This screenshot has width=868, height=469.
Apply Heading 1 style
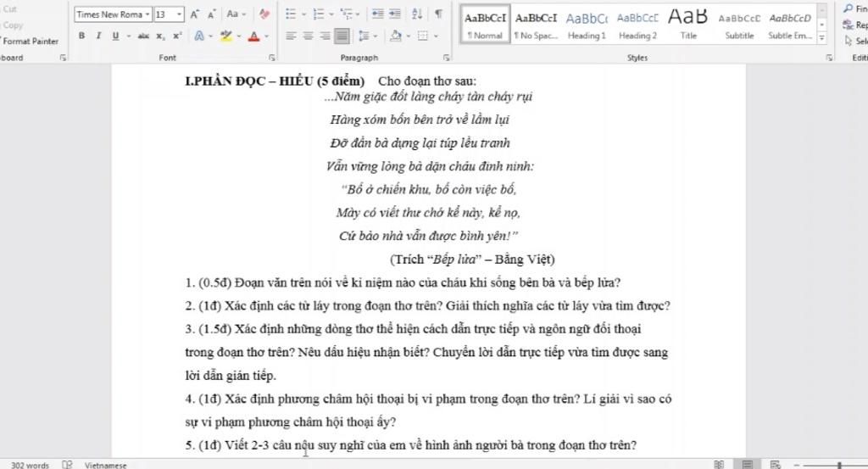(x=587, y=25)
